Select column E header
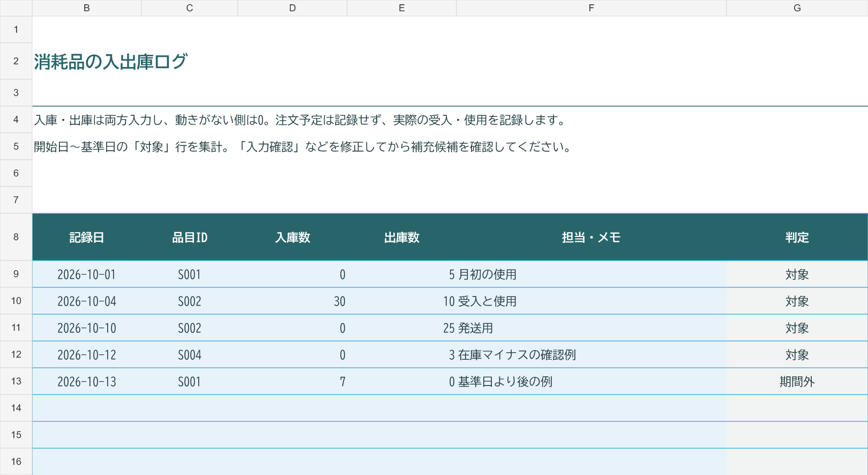The width and height of the screenshot is (868, 475). tap(402, 8)
